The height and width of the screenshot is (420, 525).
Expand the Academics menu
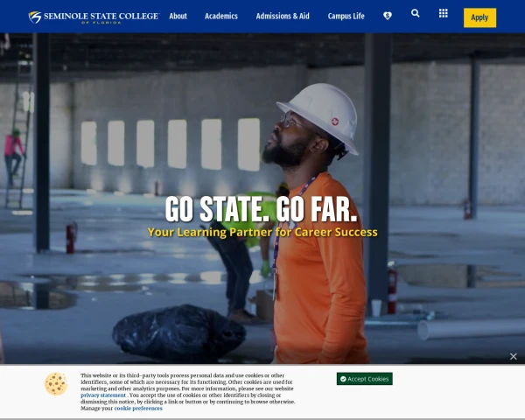(x=221, y=16)
